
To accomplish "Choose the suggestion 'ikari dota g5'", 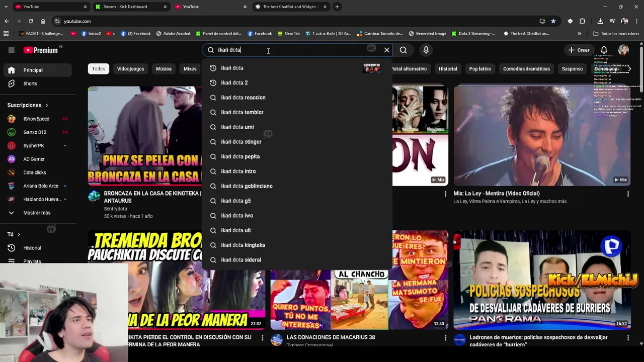I will [x=297, y=201].
